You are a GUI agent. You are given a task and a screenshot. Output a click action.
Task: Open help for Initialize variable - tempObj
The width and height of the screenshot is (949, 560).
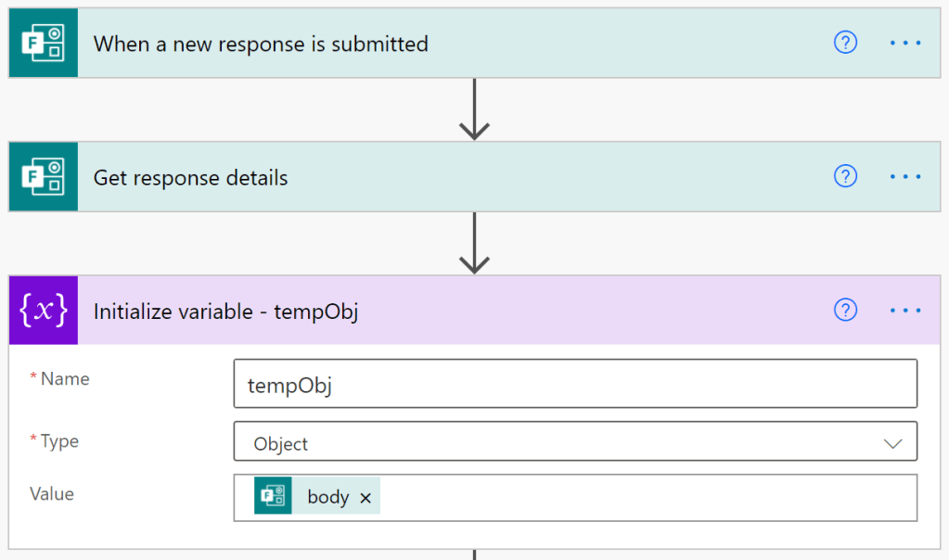click(845, 310)
